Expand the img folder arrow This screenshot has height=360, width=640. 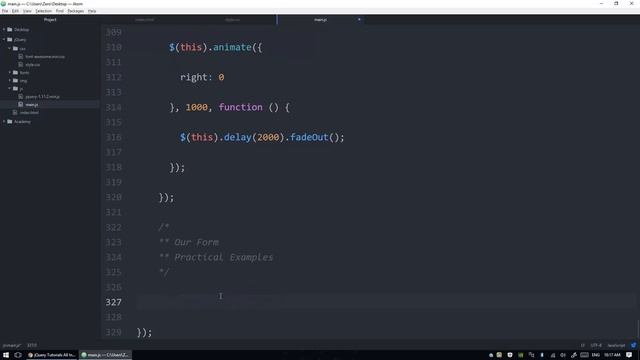(x=9, y=80)
